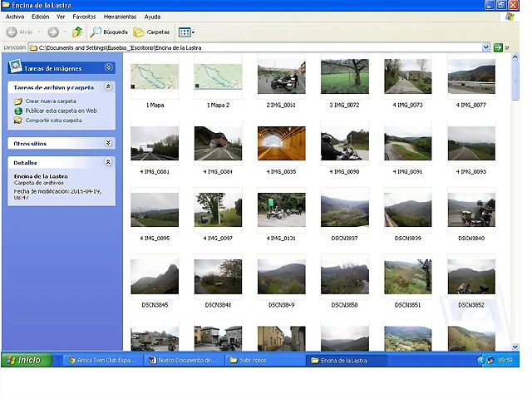Open the Búsqueda search pane
This screenshot has width=532, height=399.
tap(109, 32)
